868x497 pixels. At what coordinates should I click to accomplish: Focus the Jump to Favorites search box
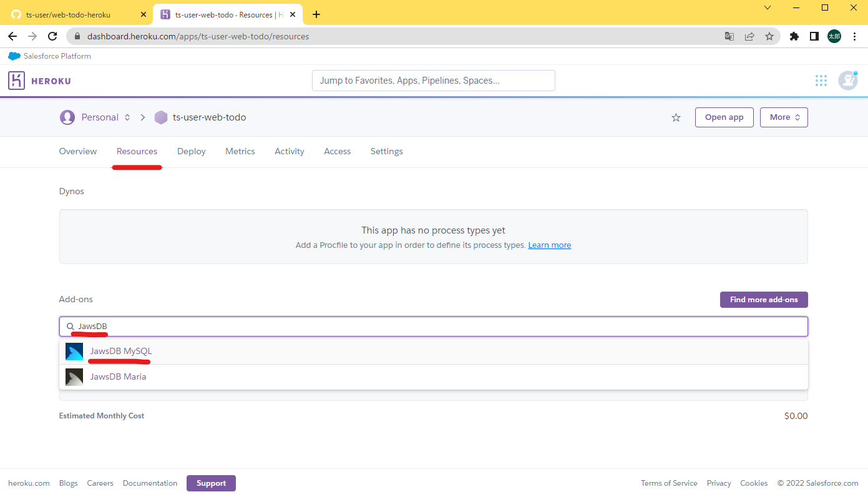coord(434,81)
